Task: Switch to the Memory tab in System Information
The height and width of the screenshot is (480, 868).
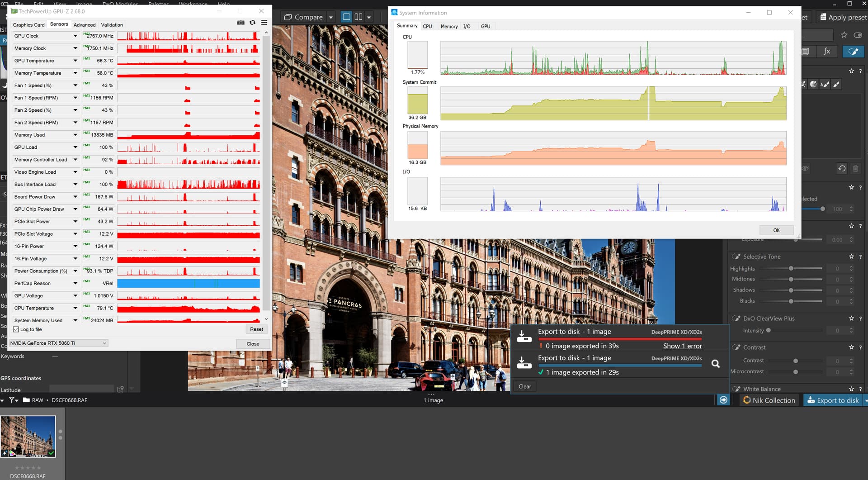Action: tap(449, 26)
